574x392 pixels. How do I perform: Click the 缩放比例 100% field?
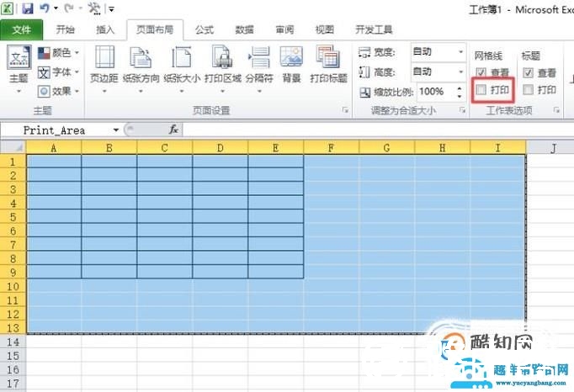436,92
